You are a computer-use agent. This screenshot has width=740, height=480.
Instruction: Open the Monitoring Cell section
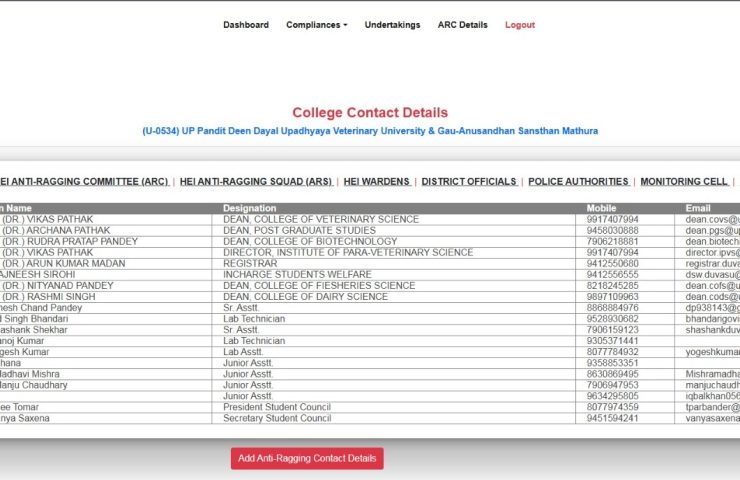tap(685, 181)
